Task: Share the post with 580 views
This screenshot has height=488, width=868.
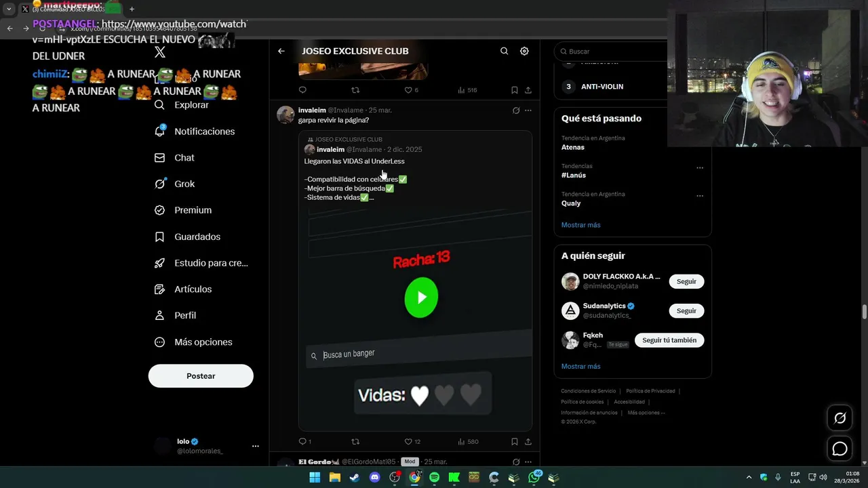Action: [528, 442]
